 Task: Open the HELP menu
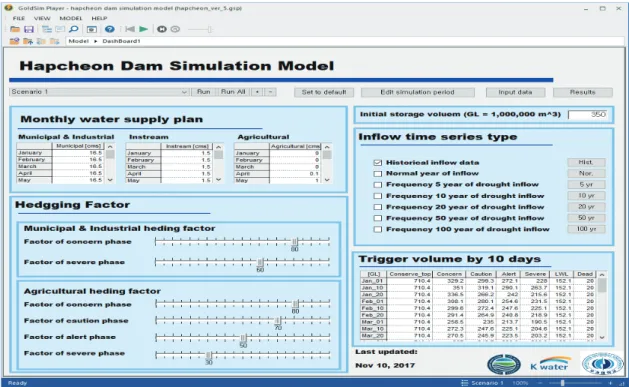(99, 18)
